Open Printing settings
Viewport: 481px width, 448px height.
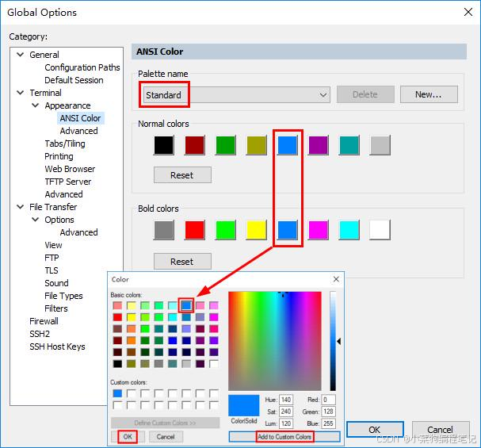click(59, 156)
